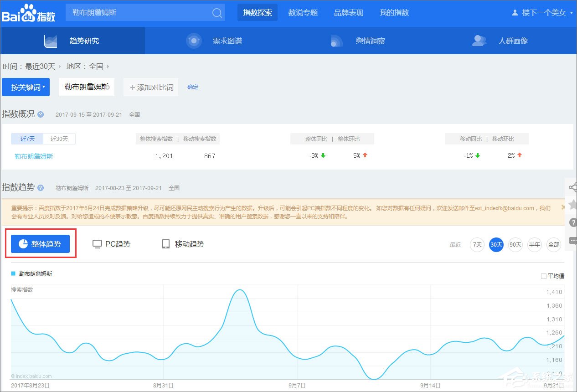This screenshot has height=392, width=577.
Task: Click the search magnifier icon
Action: point(216,12)
